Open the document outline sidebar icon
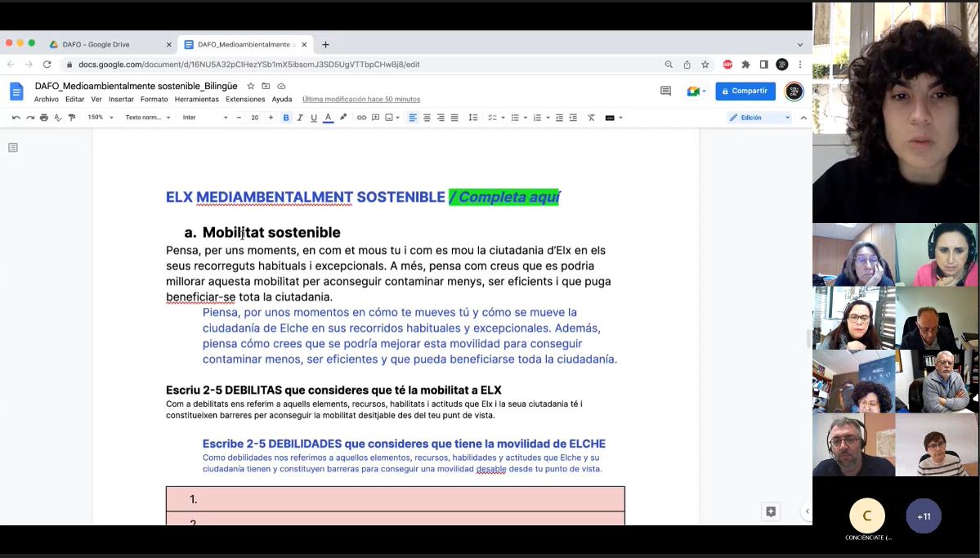Screen dimensions: 980x558 (x=13, y=148)
